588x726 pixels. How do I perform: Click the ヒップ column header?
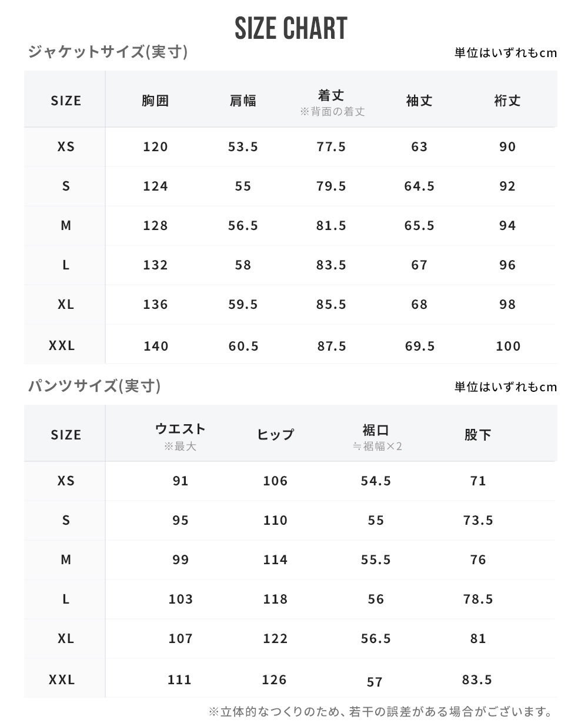pos(275,435)
